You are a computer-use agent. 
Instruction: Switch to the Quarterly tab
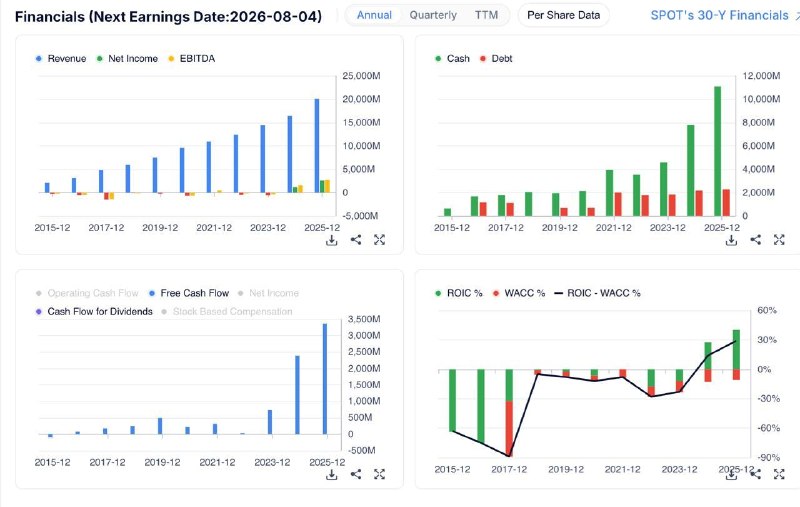pos(433,15)
